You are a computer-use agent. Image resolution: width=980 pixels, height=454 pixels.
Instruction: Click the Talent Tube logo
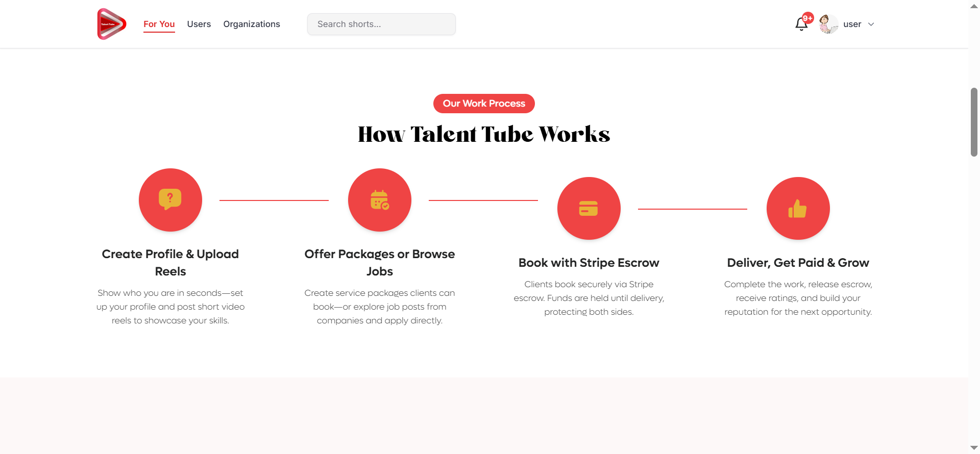pyautogui.click(x=111, y=24)
